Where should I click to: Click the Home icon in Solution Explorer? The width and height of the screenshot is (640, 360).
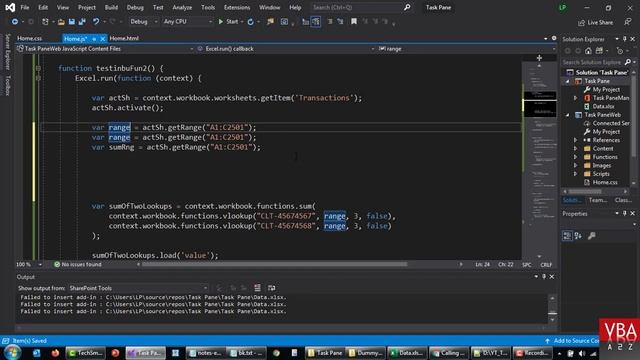(588, 51)
